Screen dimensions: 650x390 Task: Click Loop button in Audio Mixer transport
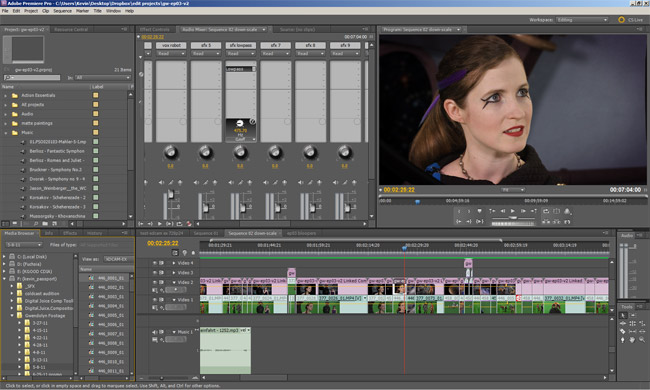coord(179,223)
